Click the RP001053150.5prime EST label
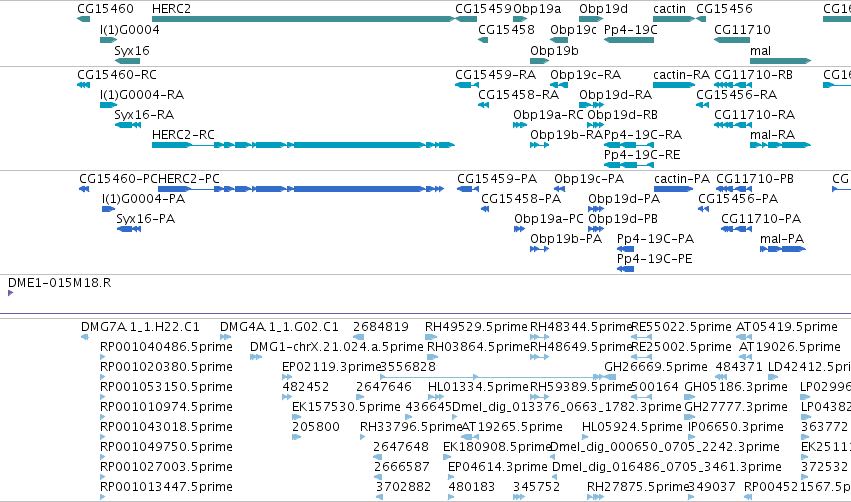The height and width of the screenshot is (502, 851). (166, 386)
